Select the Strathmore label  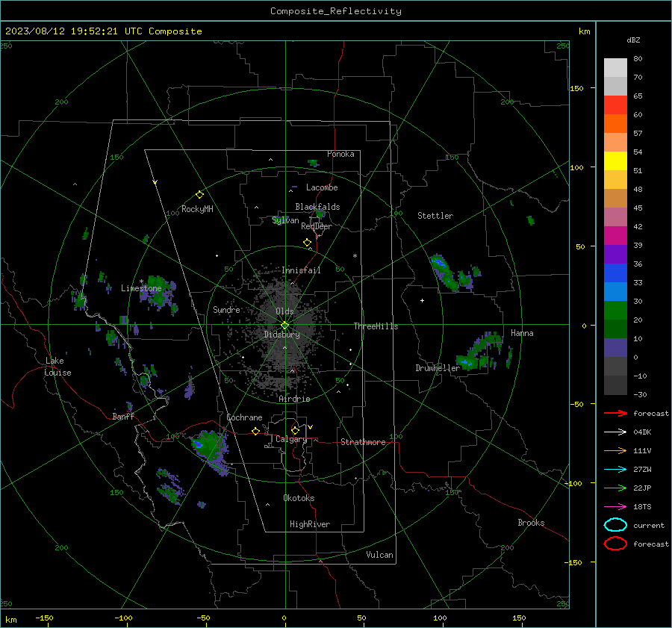[x=363, y=442]
